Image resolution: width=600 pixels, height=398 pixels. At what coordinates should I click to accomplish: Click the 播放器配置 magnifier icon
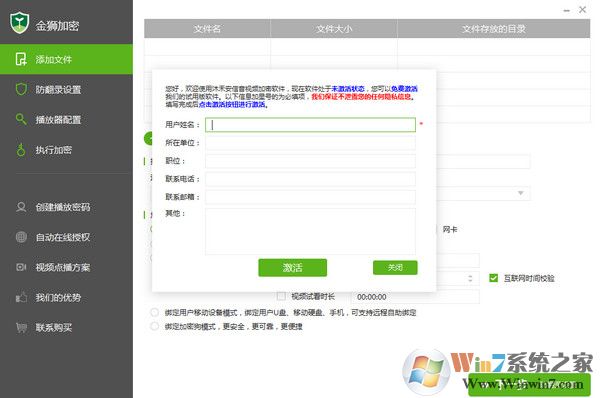tap(21, 119)
